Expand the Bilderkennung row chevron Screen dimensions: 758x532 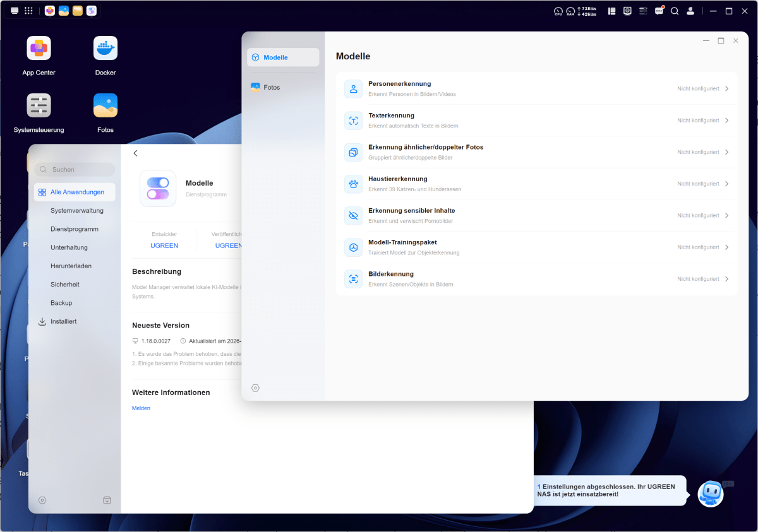(x=727, y=279)
